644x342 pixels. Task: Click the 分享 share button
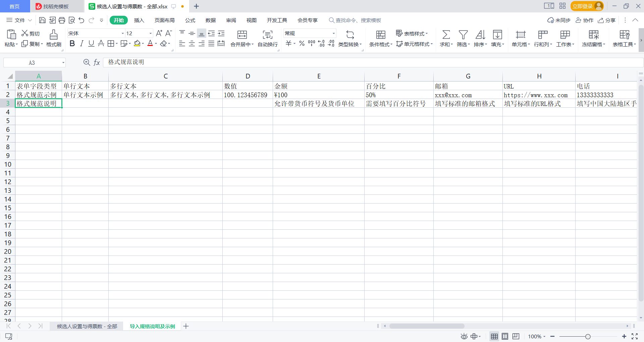point(606,20)
